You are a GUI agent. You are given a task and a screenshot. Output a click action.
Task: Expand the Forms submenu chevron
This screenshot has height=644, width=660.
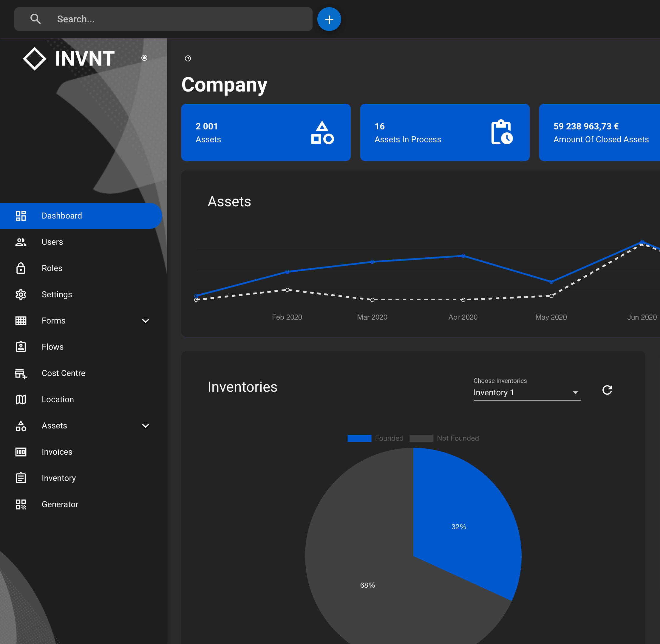pyautogui.click(x=146, y=321)
